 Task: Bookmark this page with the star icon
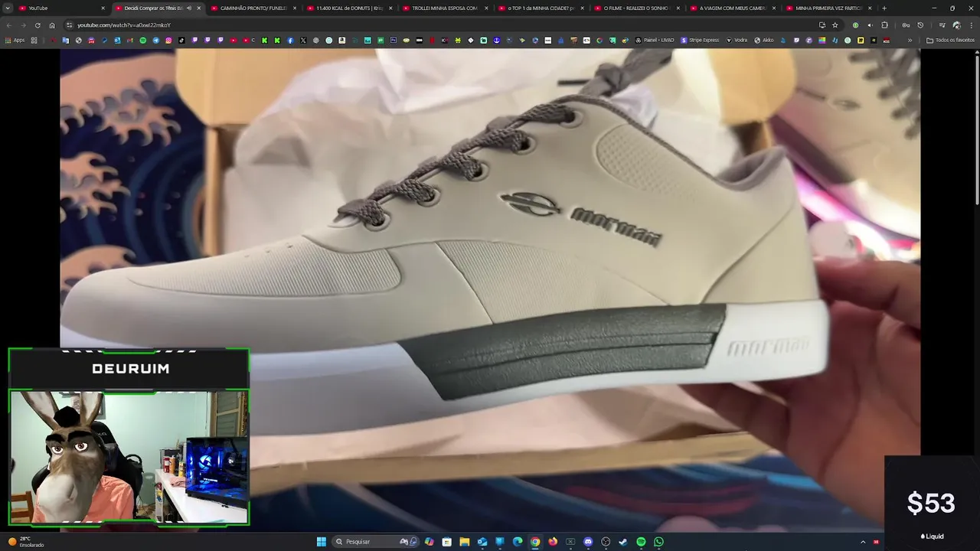835,24
